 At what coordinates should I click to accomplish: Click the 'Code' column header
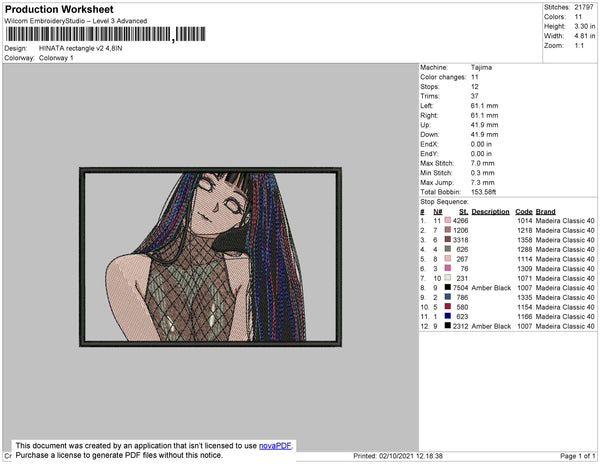coord(524,212)
